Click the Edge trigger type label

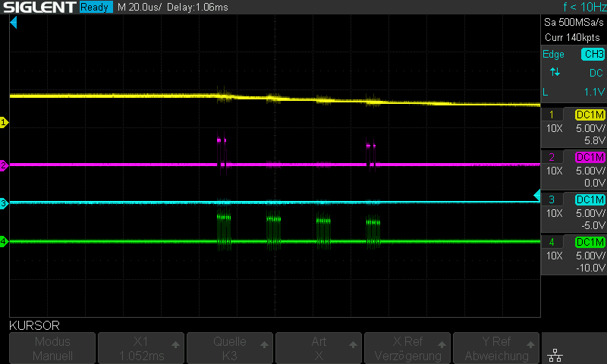click(553, 55)
